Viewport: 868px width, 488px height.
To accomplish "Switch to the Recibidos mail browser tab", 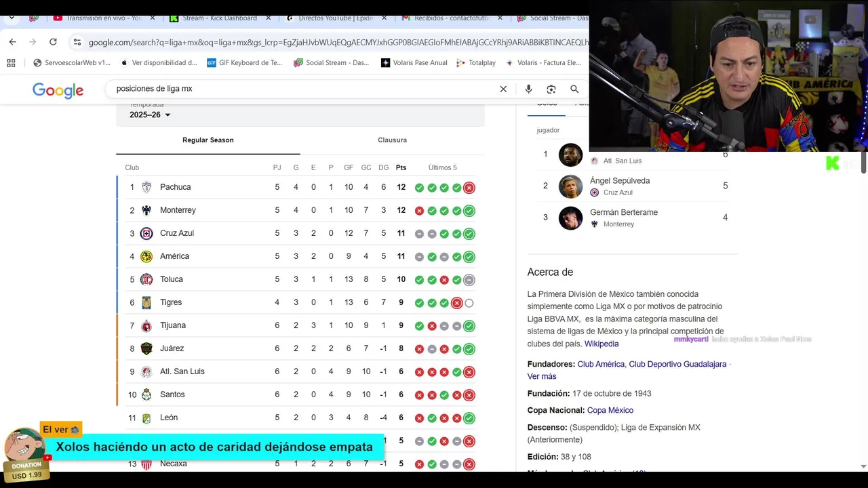I will [452, 18].
